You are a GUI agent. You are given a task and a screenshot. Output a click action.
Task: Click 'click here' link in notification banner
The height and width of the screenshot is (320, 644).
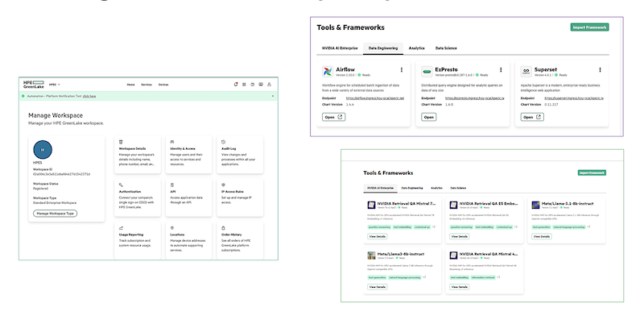point(89,96)
